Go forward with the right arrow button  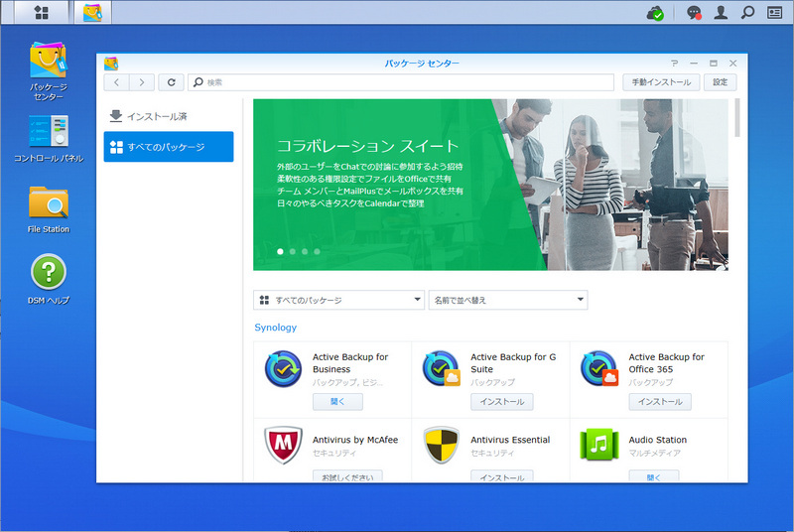click(142, 82)
